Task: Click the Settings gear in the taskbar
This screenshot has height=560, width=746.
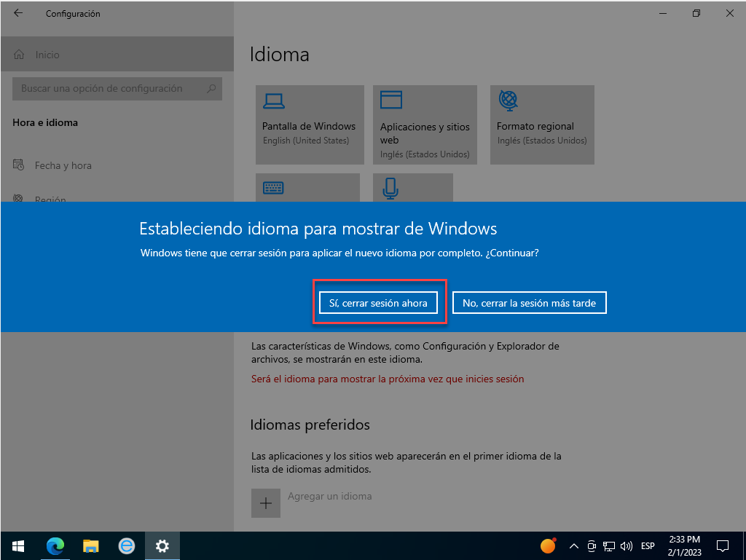Action: (162, 546)
